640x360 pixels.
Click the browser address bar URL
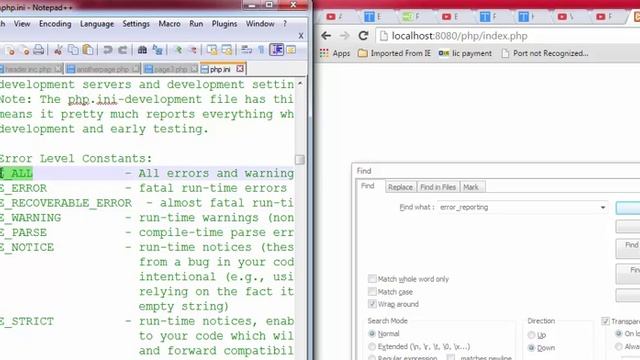[460, 36]
